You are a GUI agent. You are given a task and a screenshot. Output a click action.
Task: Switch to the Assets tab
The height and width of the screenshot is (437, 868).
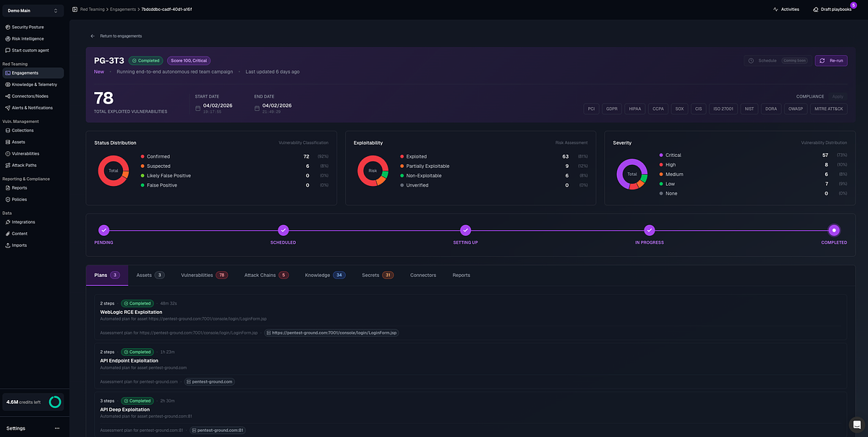[x=150, y=275]
